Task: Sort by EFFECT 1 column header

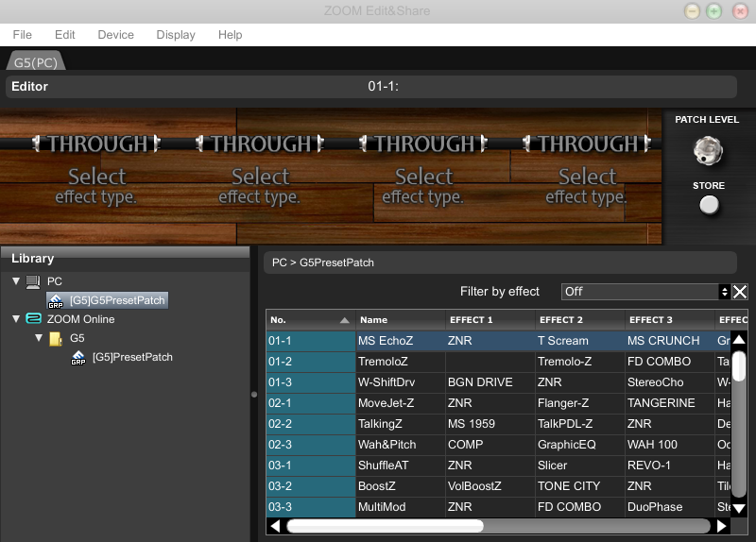Action: [x=490, y=320]
